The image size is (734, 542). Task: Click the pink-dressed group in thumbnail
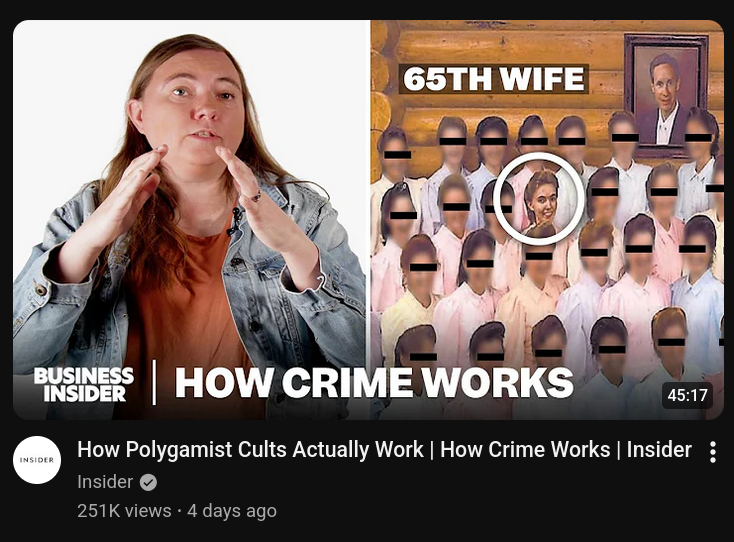[547, 262]
